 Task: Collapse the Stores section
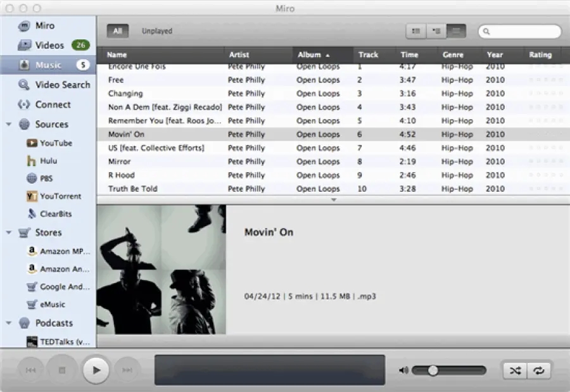coord(9,232)
